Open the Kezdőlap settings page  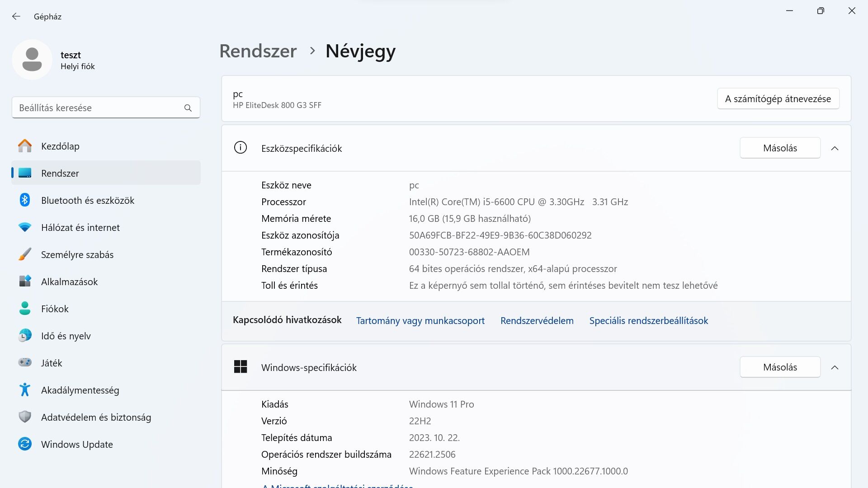(106, 146)
